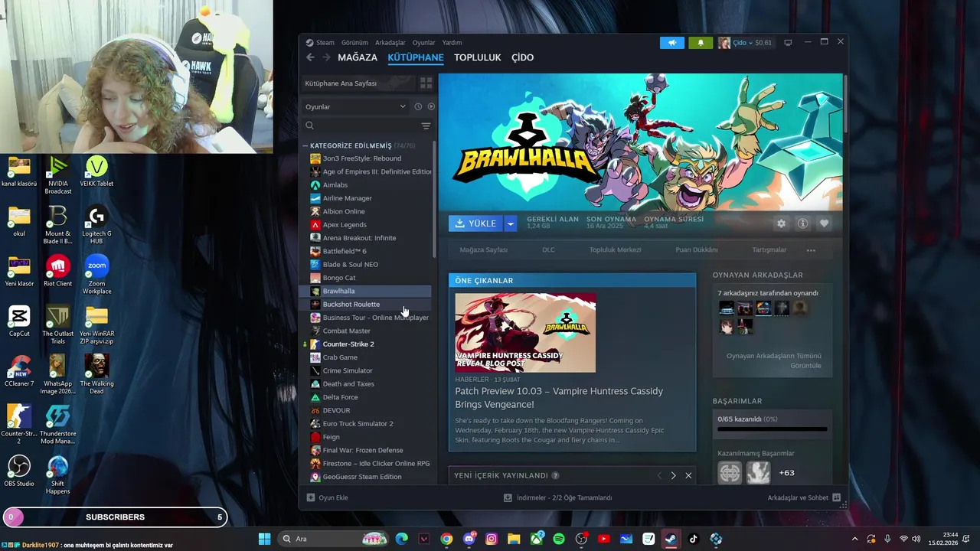
Task: Collapse KATEGORİZE EDİLMEMİŞ category
Action: point(305,145)
